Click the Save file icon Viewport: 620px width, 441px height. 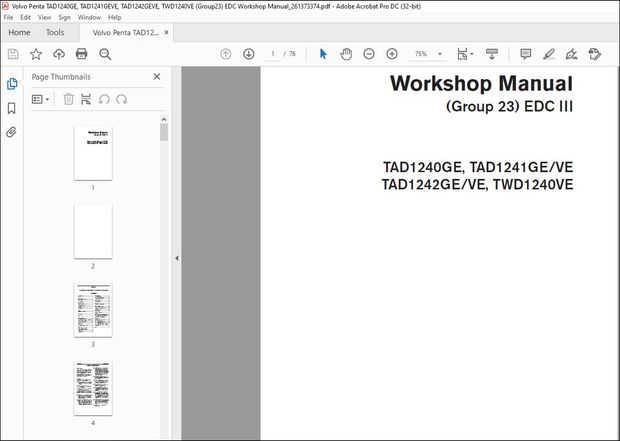pyautogui.click(x=13, y=54)
